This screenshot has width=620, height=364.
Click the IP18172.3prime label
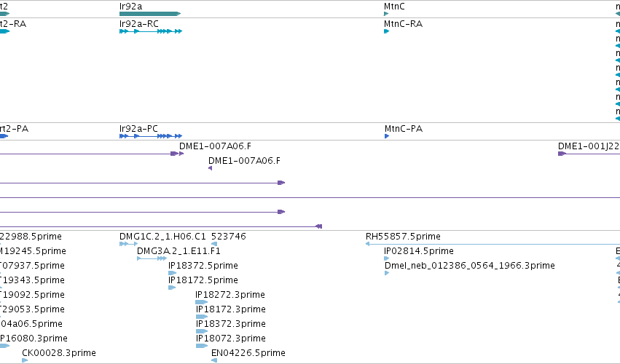(x=230, y=309)
